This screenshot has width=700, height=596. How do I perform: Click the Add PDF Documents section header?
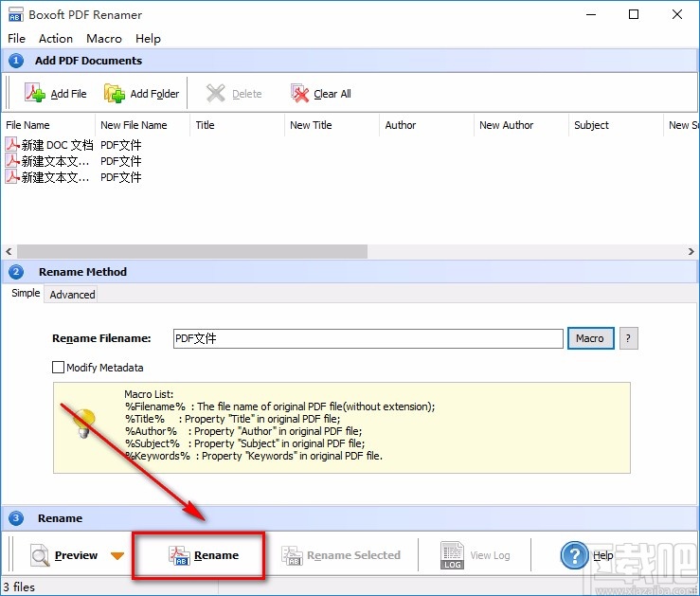pos(350,61)
